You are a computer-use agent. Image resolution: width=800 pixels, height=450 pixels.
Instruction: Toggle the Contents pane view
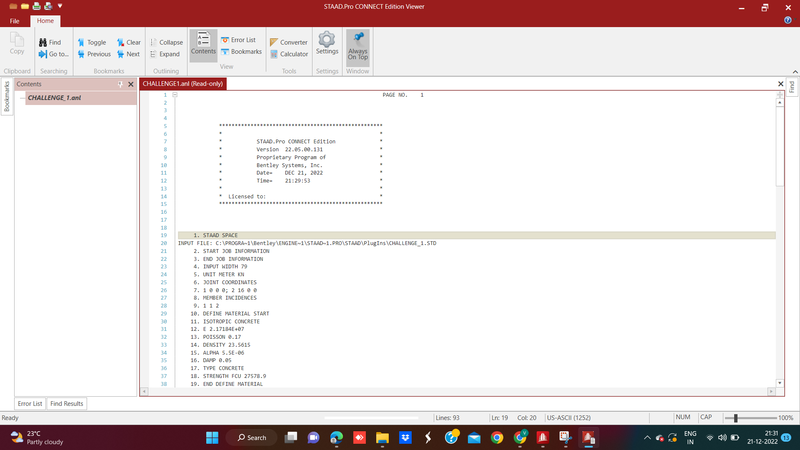(x=203, y=44)
